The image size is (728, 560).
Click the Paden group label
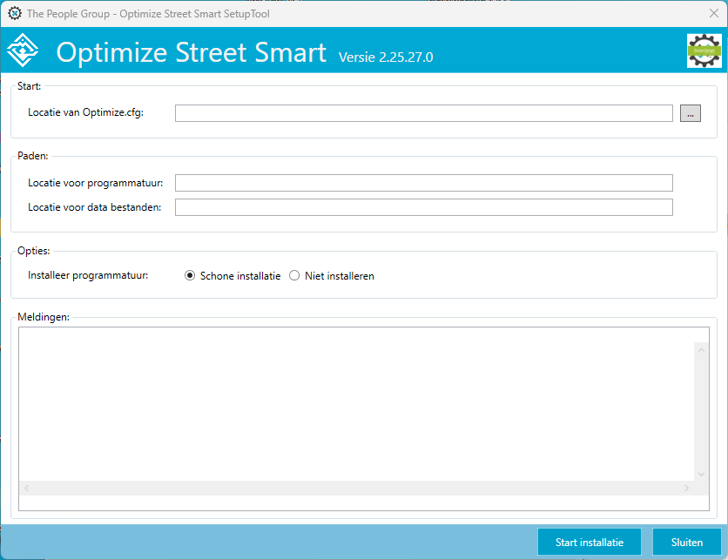(x=32, y=156)
